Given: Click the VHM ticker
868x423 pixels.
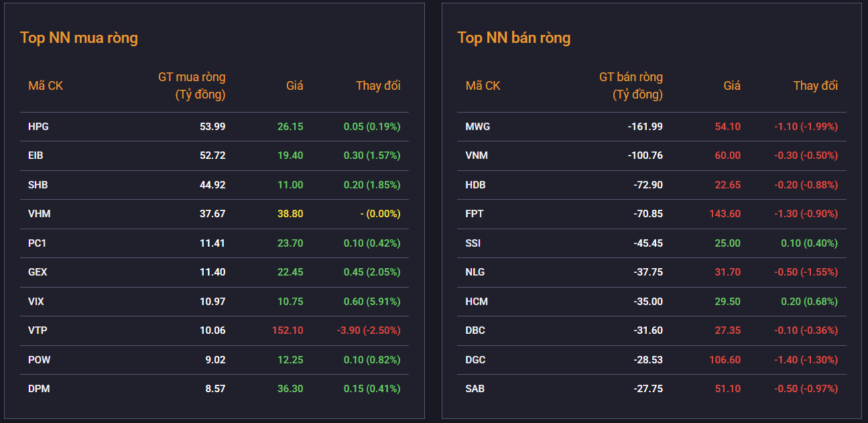Looking at the screenshot, I should 40,214.
